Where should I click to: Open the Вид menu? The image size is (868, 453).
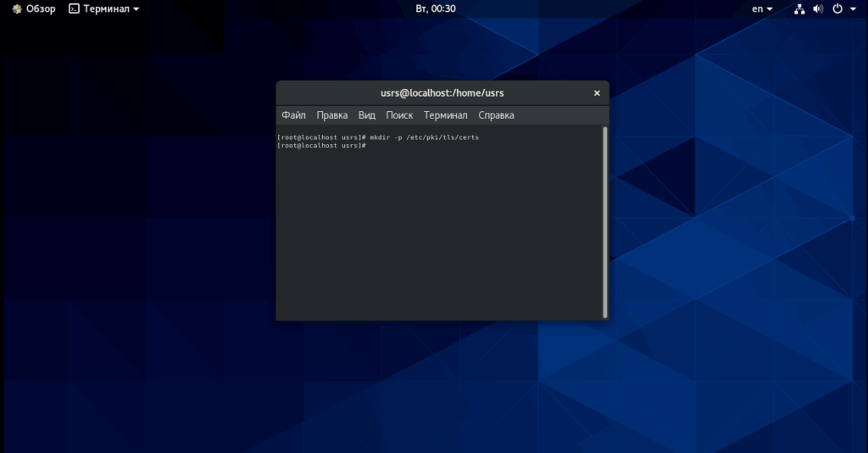tap(366, 115)
